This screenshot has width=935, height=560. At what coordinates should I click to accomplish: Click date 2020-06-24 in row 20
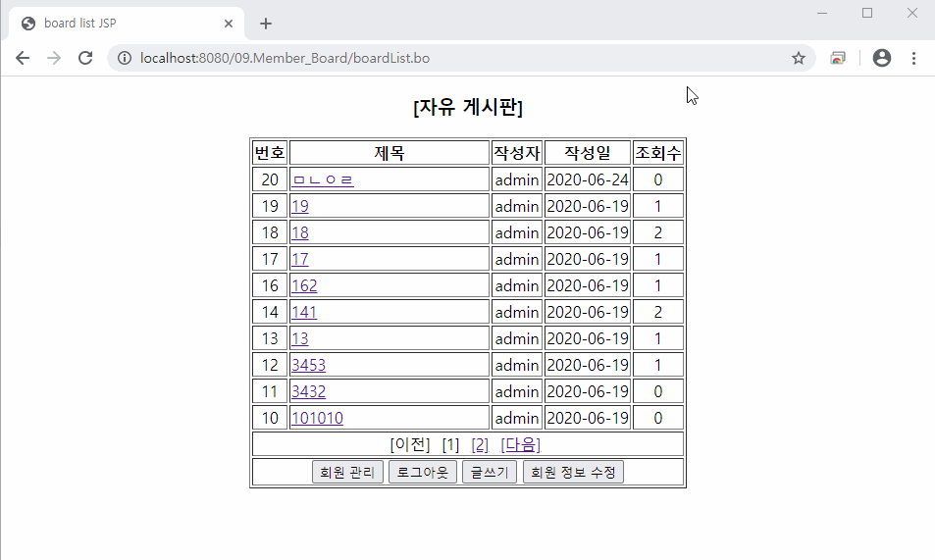pos(588,179)
